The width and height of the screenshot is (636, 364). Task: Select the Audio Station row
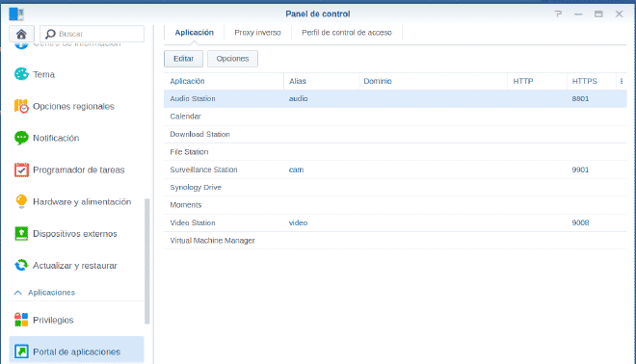(395, 98)
